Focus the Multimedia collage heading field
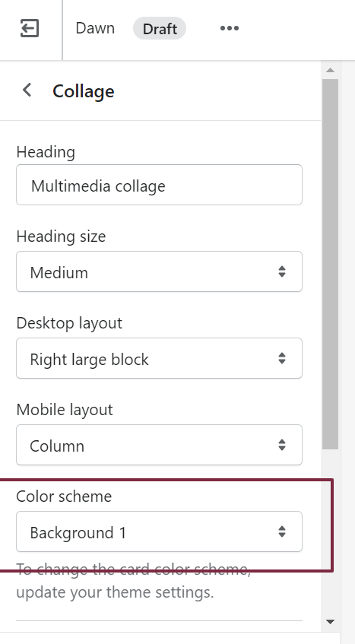The image size is (355, 644). point(159,185)
